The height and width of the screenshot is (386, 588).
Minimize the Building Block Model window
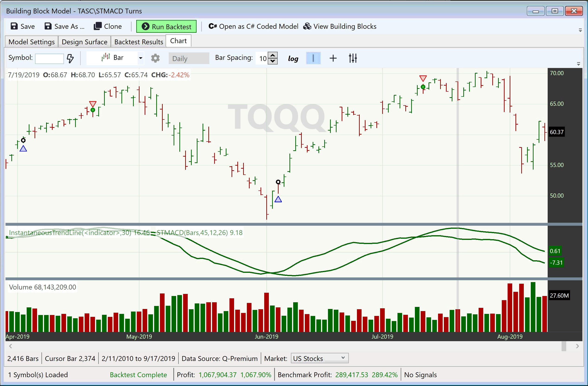pos(536,11)
